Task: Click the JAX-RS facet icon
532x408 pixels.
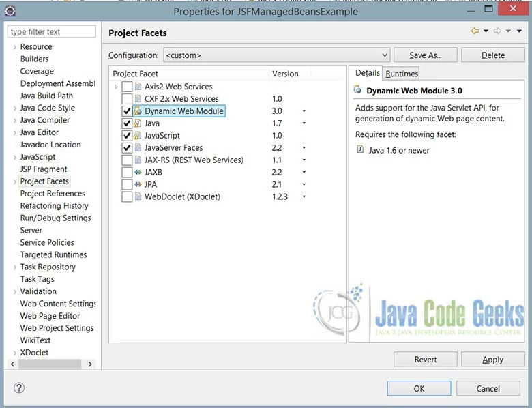Action: [x=138, y=160]
